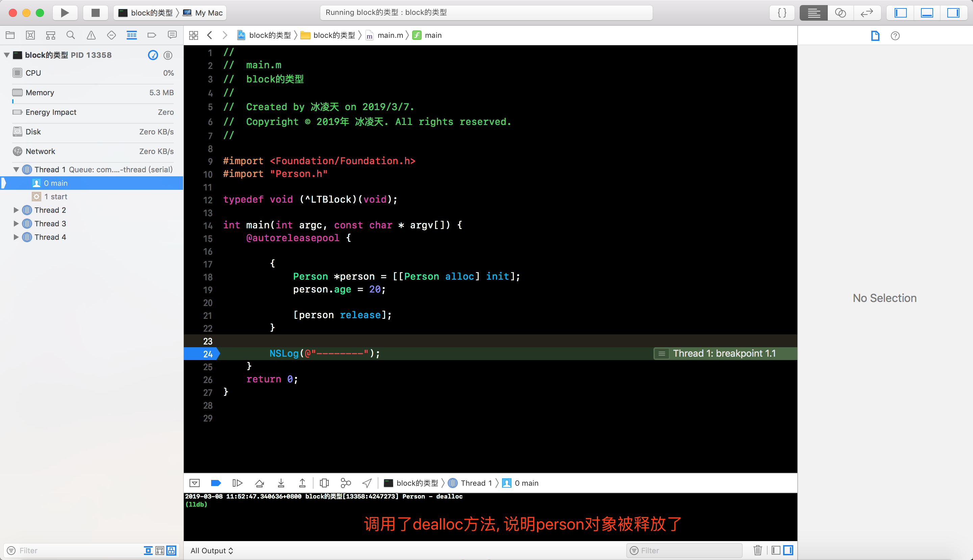This screenshot has width=973, height=560.
Task: Click the console Filter input field
Action: pos(689,551)
